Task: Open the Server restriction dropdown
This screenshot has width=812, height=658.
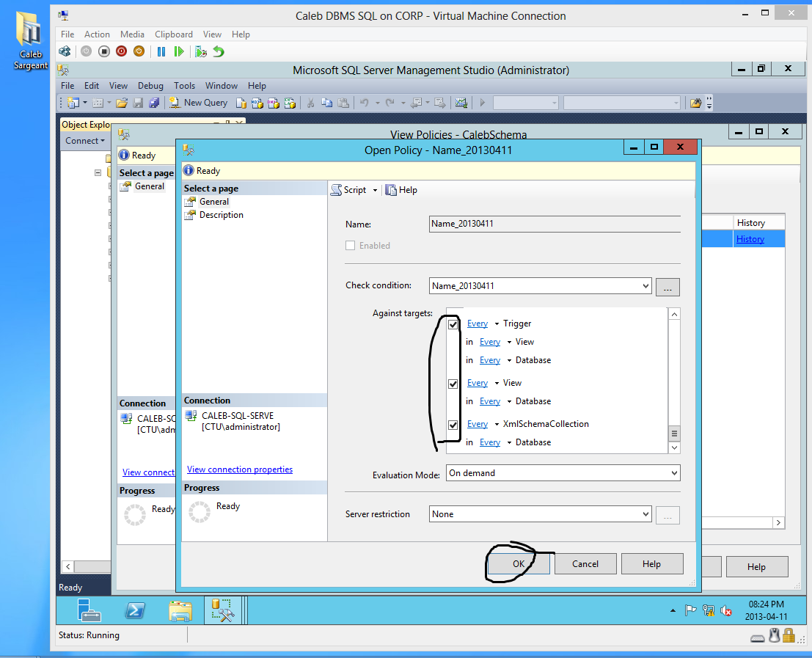Action: (645, 514)
